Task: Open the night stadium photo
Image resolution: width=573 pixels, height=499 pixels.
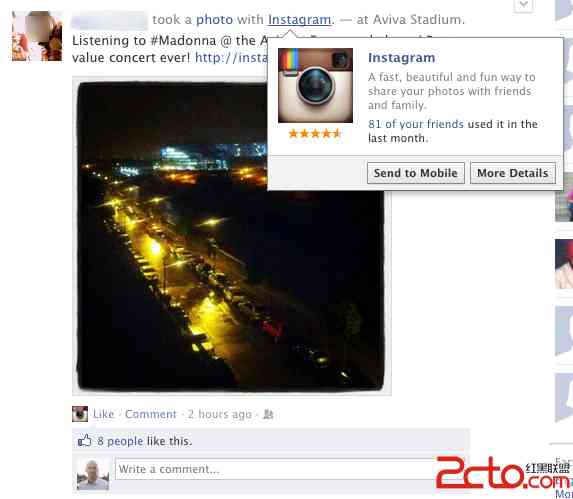Action: tap(231, 236)
